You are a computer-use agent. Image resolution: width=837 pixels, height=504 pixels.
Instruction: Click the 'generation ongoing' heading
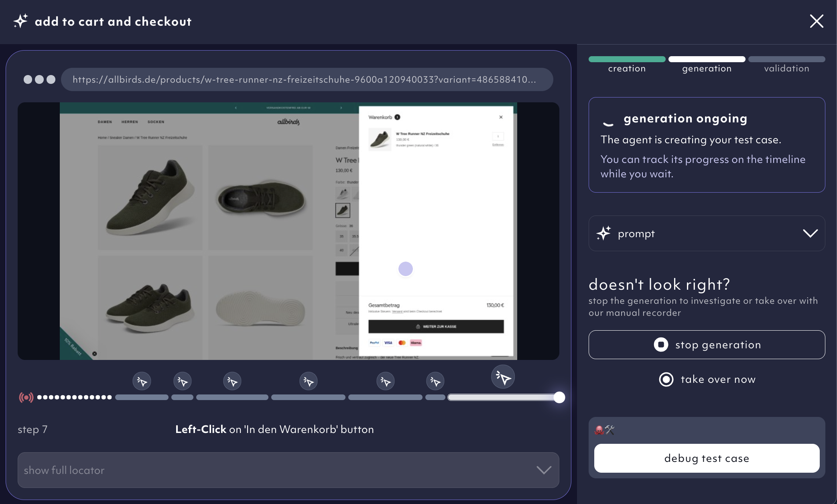685,119
